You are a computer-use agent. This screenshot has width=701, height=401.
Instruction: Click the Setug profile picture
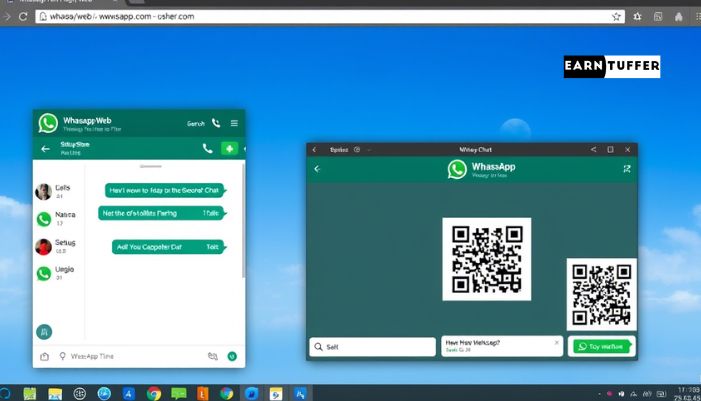click(43, 247)
